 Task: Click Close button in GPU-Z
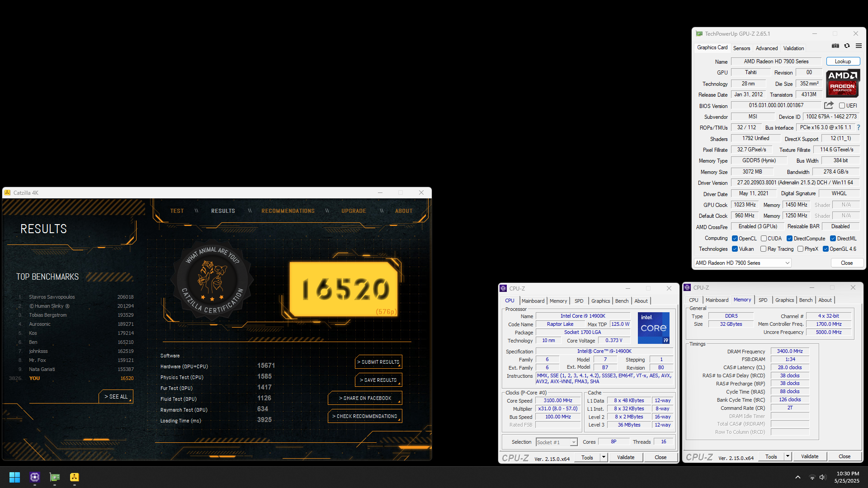[x=847, y=263]
